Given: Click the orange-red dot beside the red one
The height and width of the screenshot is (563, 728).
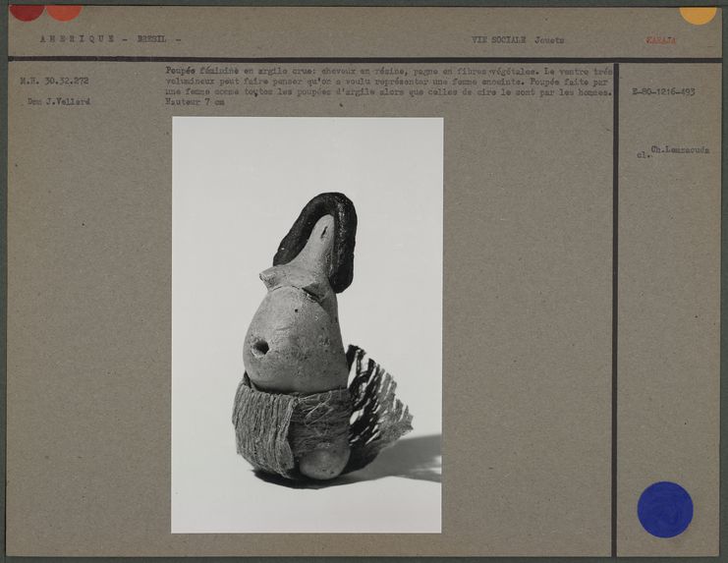Looking at the screenshot, I should point(64,11).
